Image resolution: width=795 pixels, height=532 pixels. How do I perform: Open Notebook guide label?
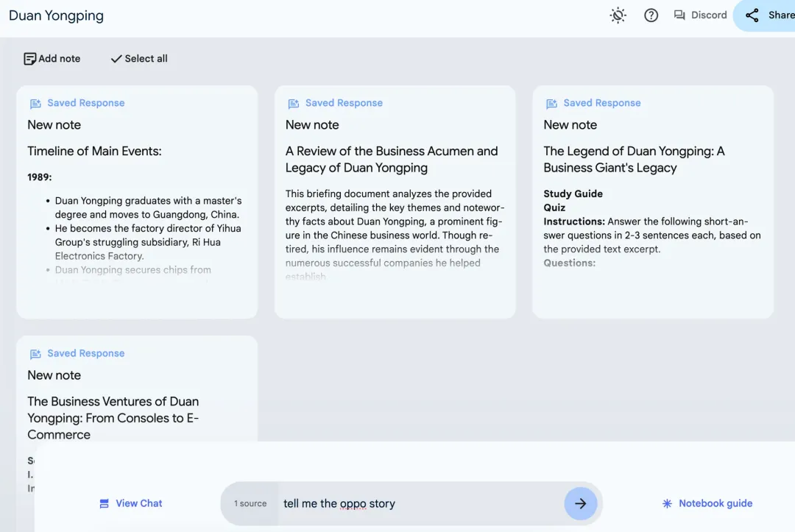coord(715,503)
